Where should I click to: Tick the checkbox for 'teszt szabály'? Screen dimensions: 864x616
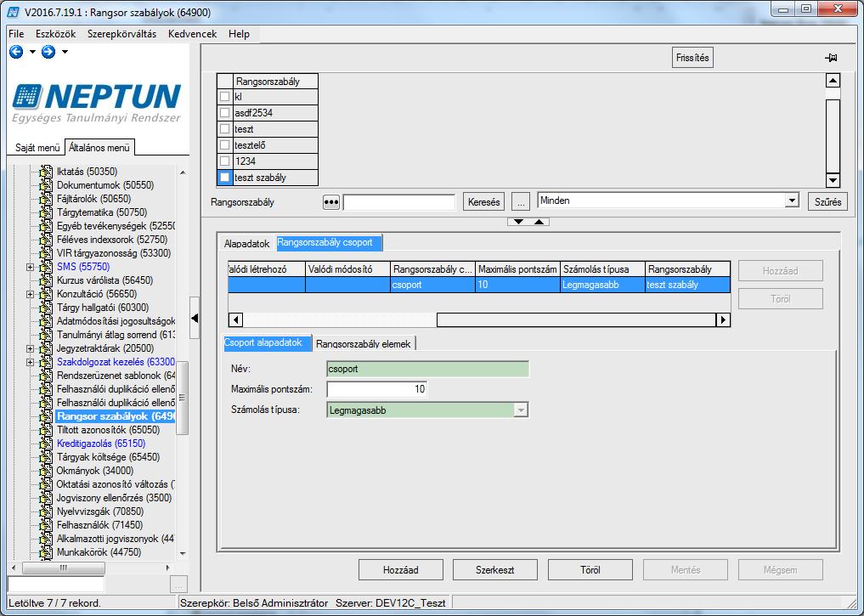pos(225,178)
